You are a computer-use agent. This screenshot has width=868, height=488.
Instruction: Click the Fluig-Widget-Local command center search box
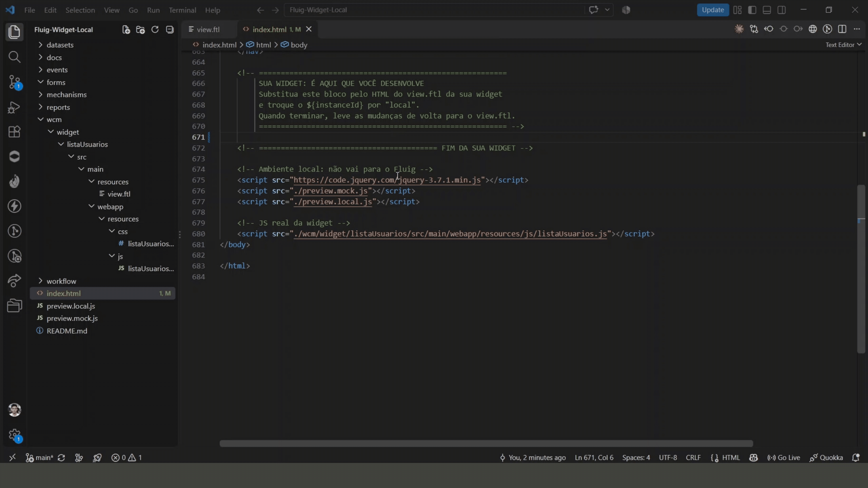434,10
